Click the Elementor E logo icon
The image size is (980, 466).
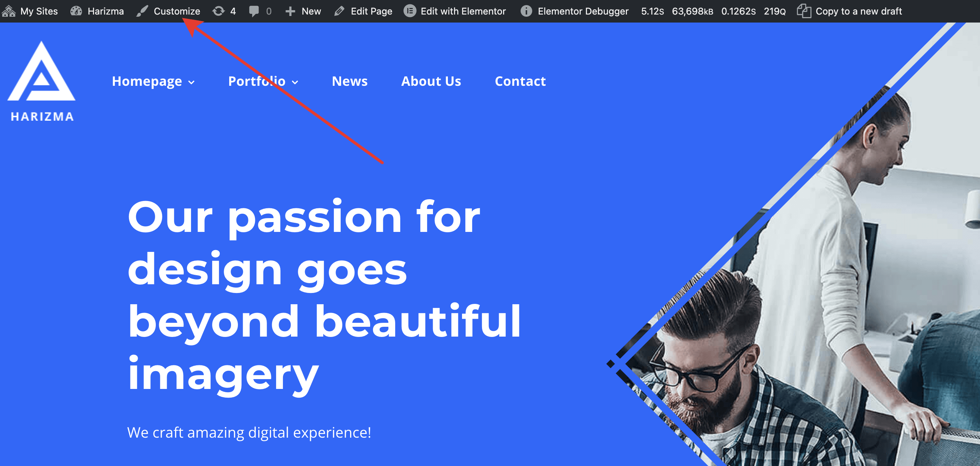tap(409, 11)
